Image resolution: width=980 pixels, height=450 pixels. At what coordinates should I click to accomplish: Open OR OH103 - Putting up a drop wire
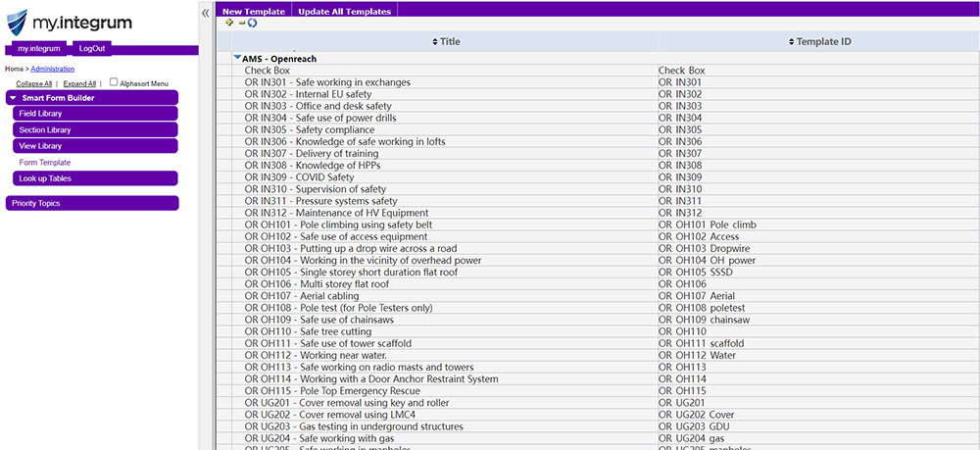click(350, 249)
